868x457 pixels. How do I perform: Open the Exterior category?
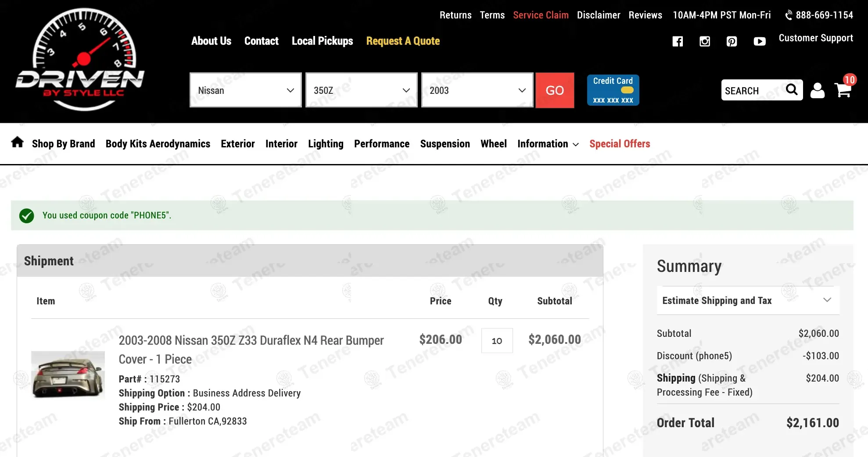(x=238, y=144)
